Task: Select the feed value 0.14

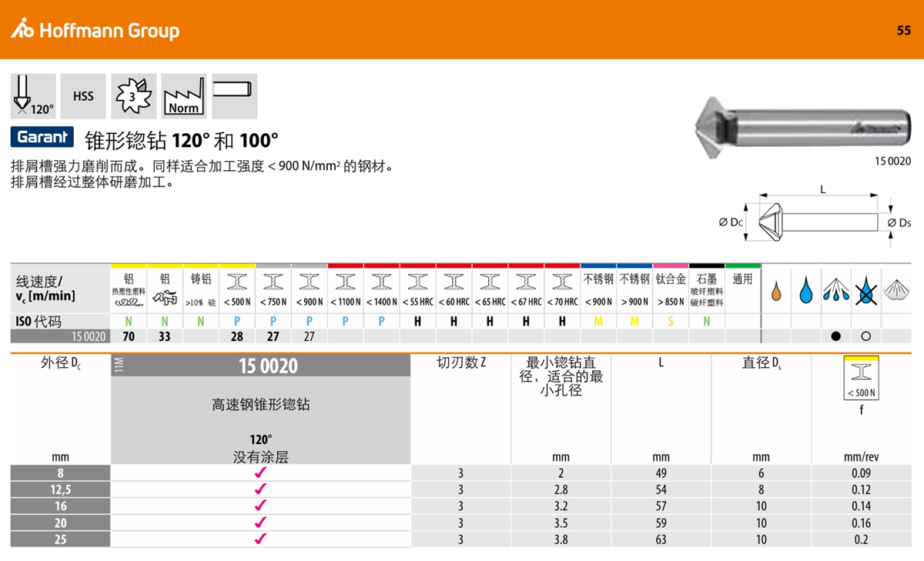Action: pyautogui.click(x=862, y=506)
